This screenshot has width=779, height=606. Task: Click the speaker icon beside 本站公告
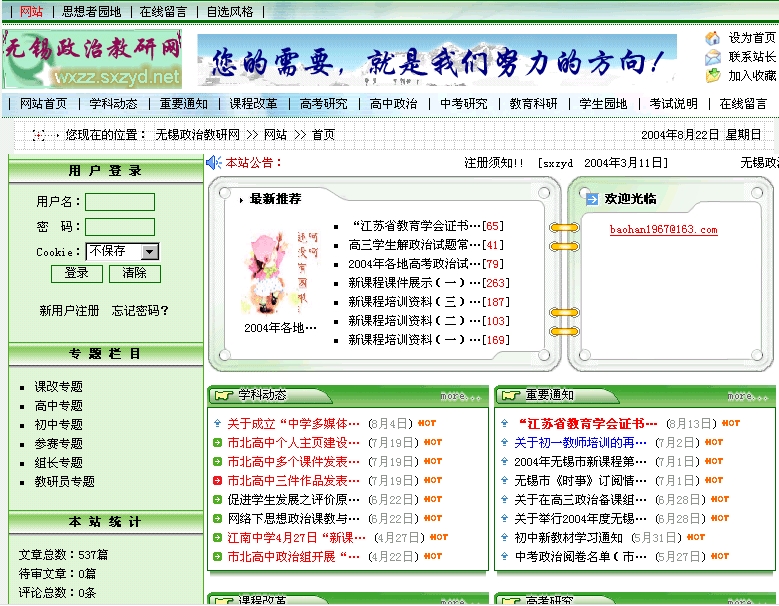click(x=213, y=162)
